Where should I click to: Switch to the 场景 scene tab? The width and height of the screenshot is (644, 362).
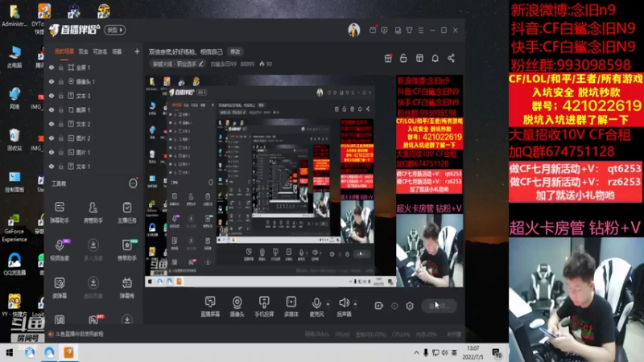(117, 51)
